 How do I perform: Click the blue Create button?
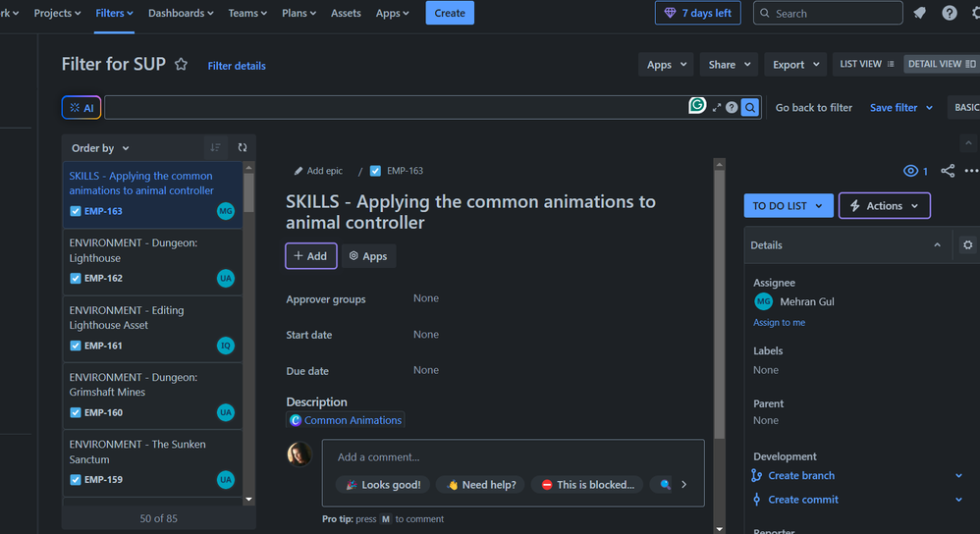pyautogui.click(x=450, y=13)
